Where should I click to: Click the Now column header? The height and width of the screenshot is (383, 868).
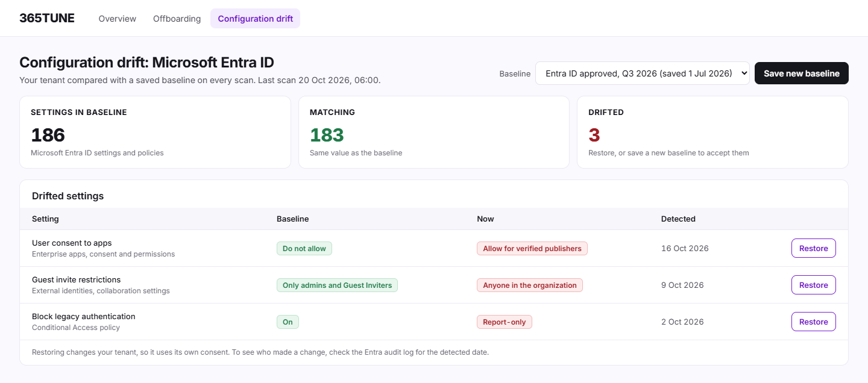(485, 219)
